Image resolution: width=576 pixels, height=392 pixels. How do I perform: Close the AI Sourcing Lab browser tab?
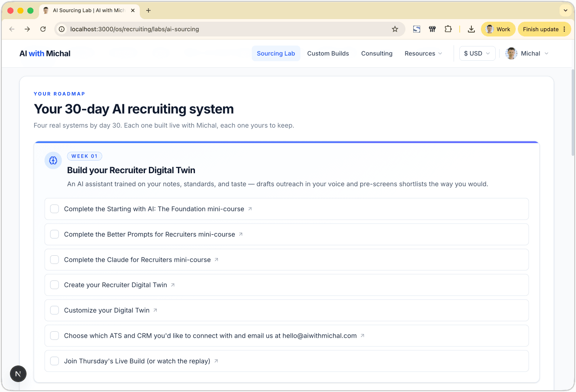tap(133, 10)
